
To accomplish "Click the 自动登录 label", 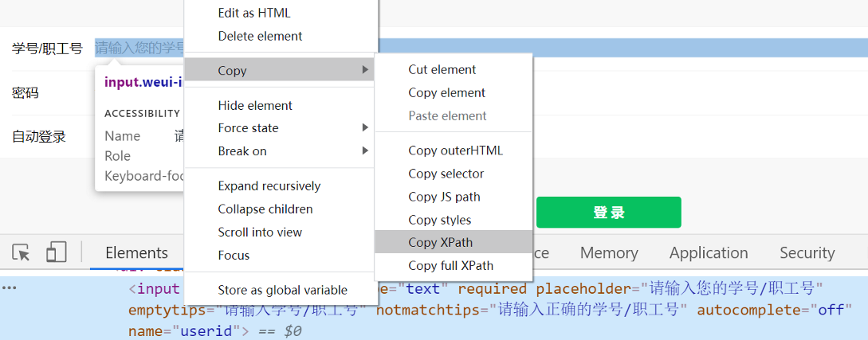I will (x=39, y=136).
